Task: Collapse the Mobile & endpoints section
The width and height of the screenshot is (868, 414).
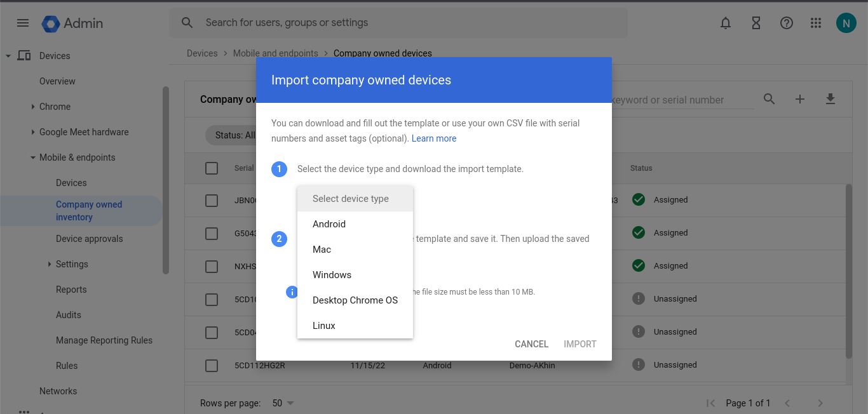Action: click(33, 157)
